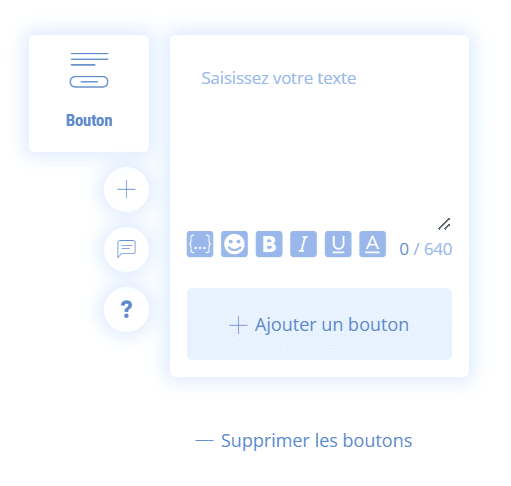
Task: Open the emoji picker smiley icon
Action: [234, 244]
